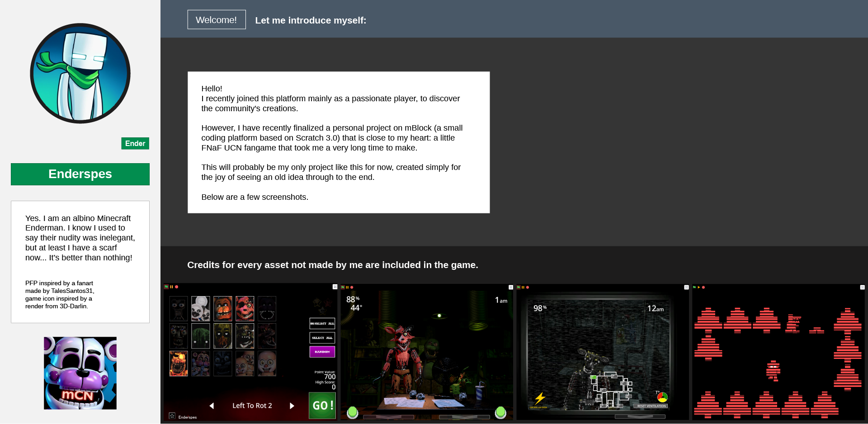Click the right arrow beside Left To Rot 2

(292, 406)
